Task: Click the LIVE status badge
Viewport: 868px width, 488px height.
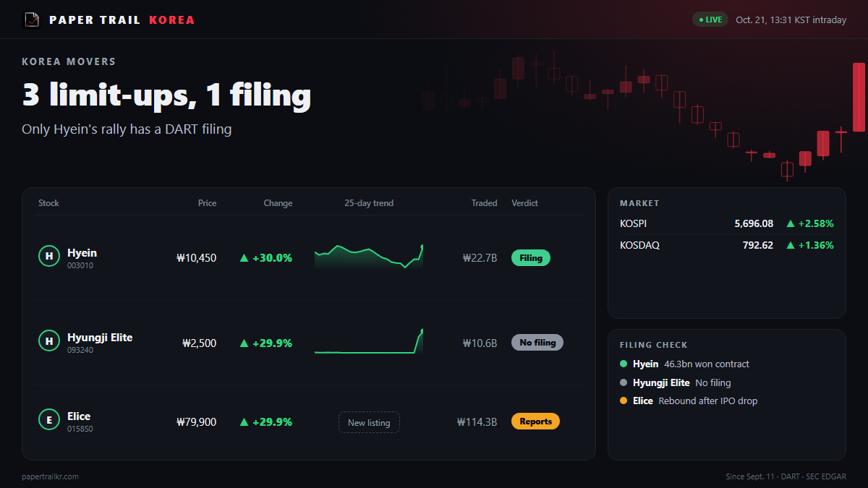Action: (x=710, y=20)
